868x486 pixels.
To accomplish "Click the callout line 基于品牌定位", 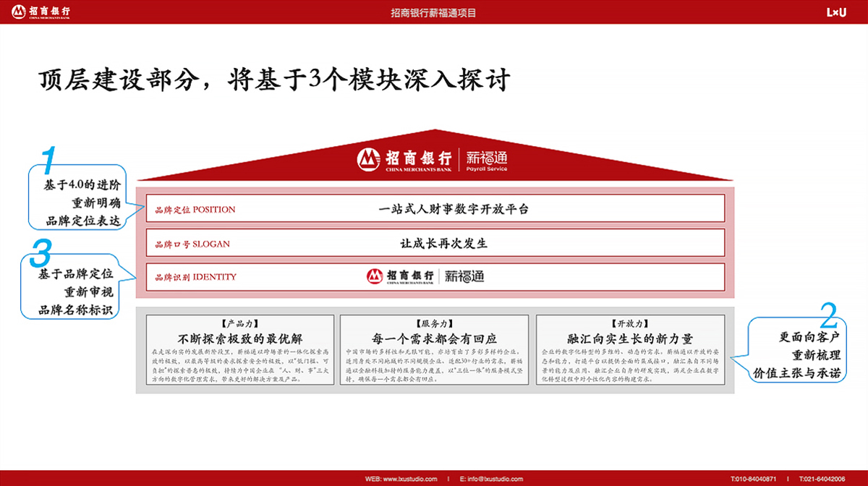I will [x=76, y=275].
